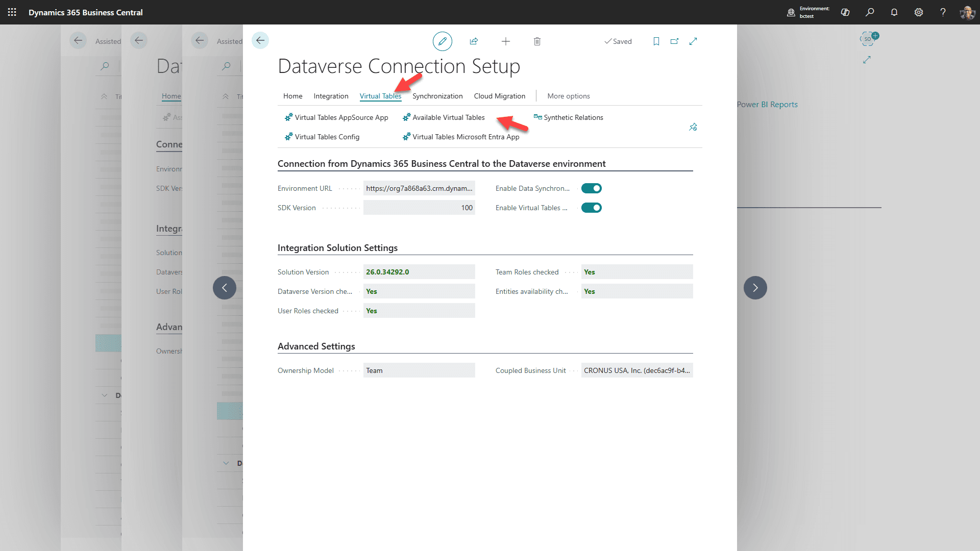Toggle Enable Data Synchronization switch
This screenshot has width=980, height=551.
591,188
